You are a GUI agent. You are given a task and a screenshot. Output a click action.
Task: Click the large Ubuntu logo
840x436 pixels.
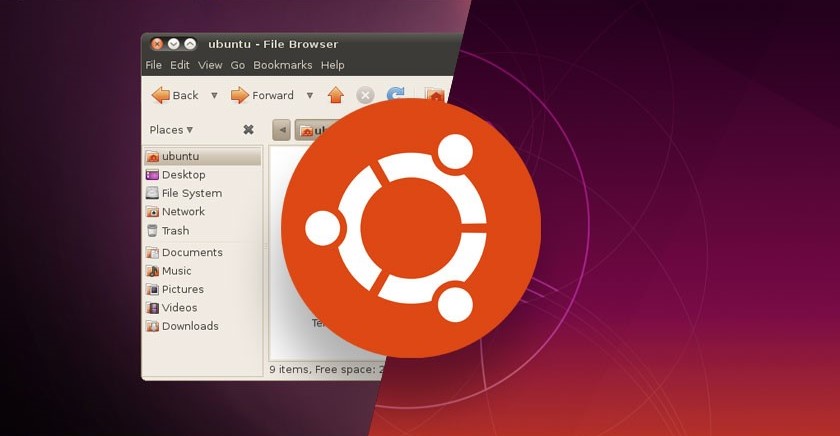(410, 228)
